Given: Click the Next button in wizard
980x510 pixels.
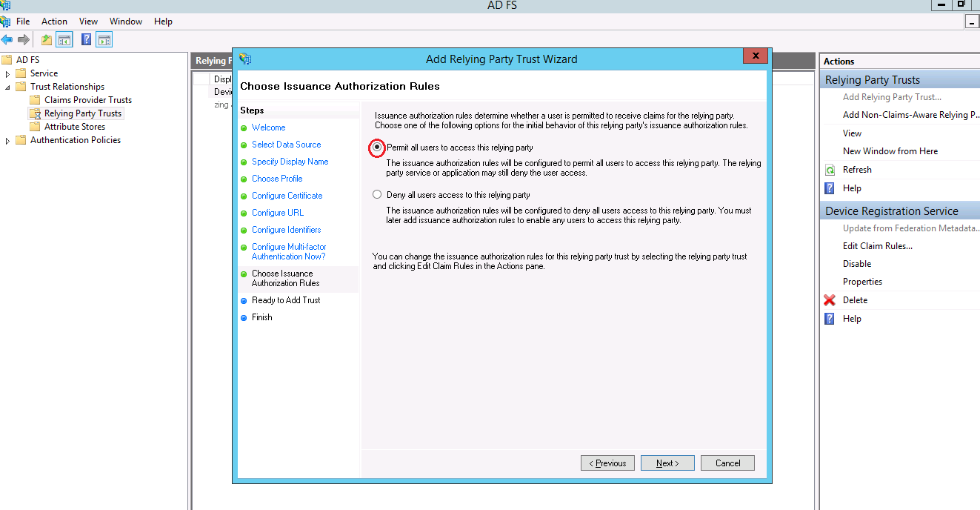Looking at the screenshot, I should point(667,463).
